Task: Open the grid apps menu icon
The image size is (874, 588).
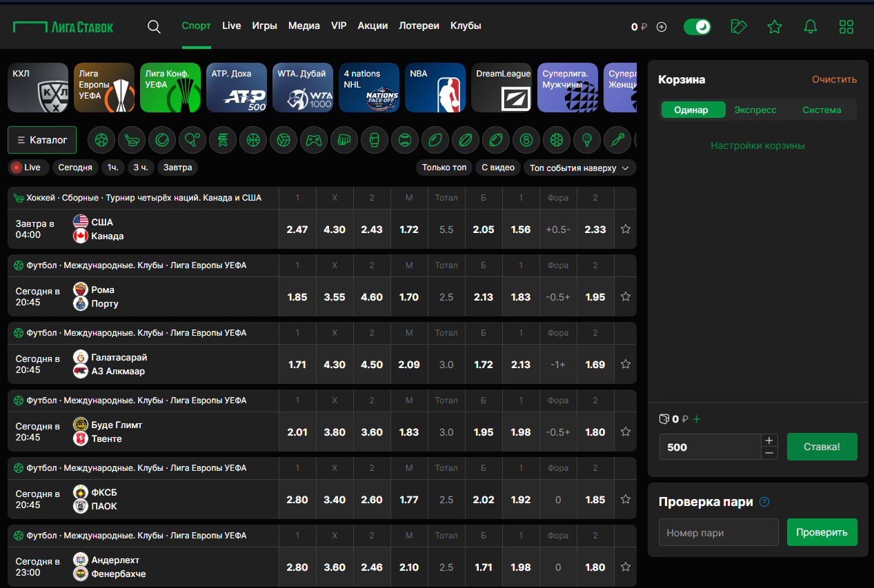Action: point(846,27)
